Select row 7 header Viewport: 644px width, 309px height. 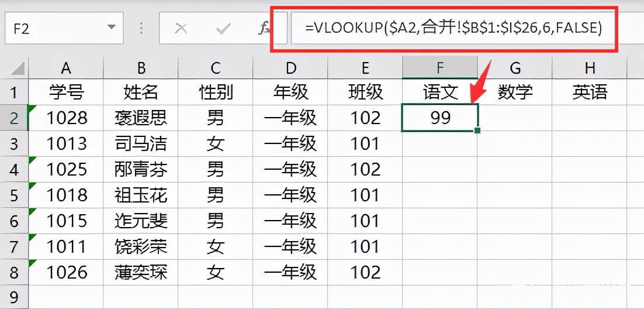14,246
